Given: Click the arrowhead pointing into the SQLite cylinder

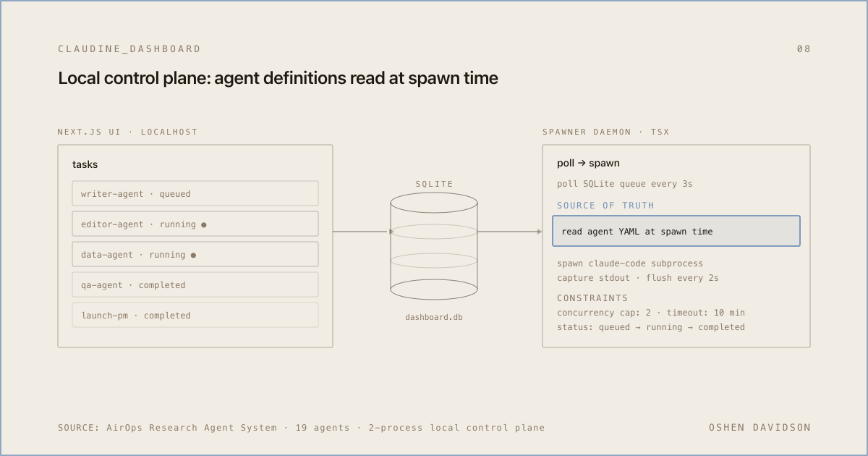Looking at the screenshot, I should pos(391,232).
